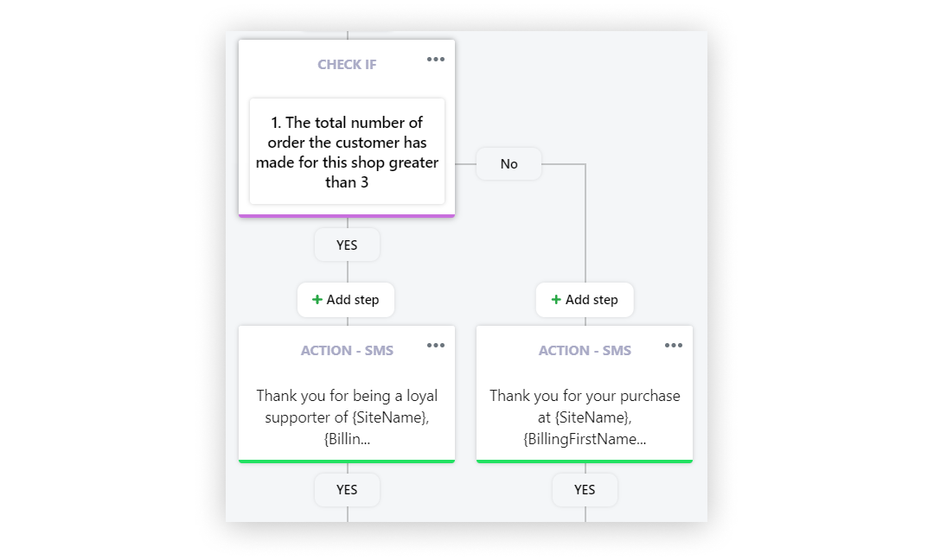Edit the 'Thank you for your purchase' message
The width and height of the screenshot is (934, 560).
tap(585, 417)
